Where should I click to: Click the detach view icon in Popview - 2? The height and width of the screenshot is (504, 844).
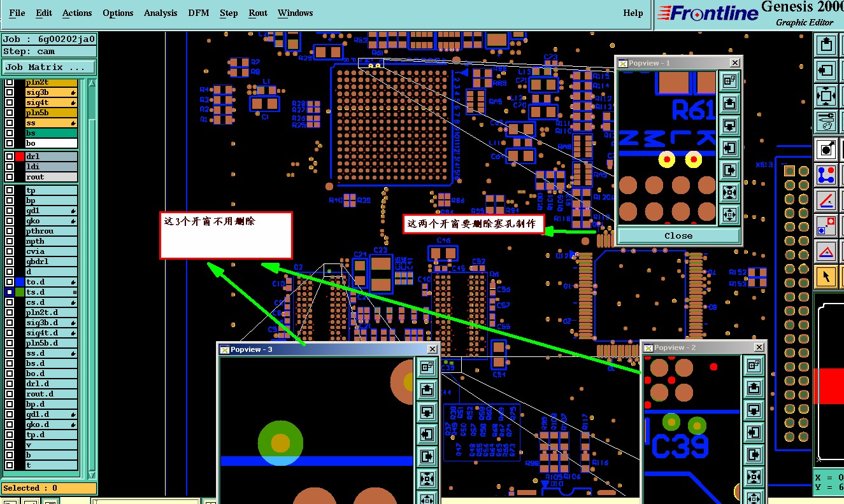pos(754,365)
